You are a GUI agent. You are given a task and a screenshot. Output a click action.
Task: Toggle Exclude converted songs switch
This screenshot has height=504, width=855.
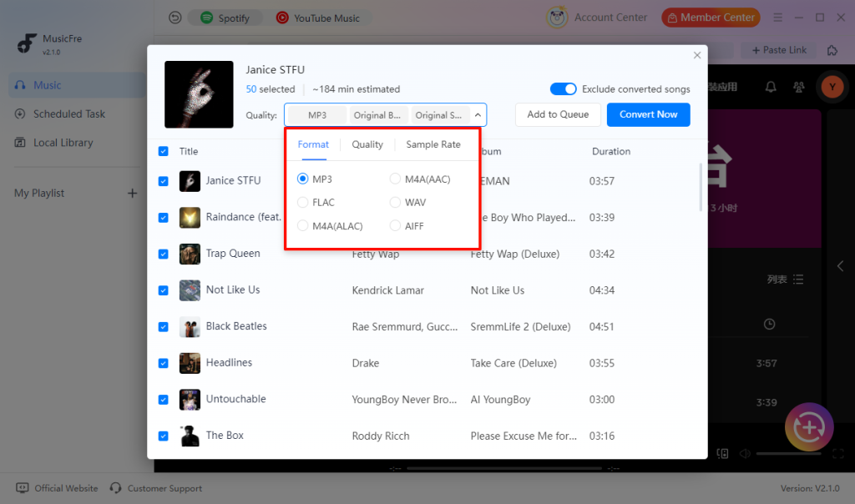(563, 88)
